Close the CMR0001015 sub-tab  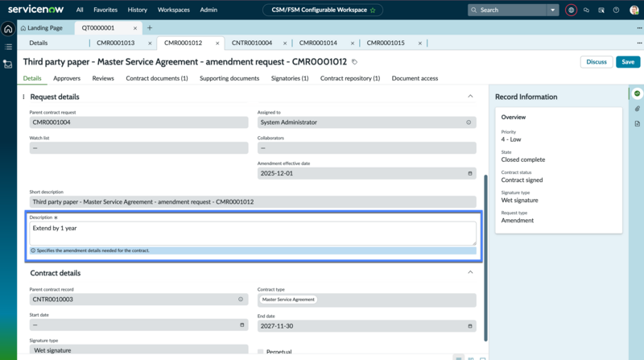(x=419, y=43)
